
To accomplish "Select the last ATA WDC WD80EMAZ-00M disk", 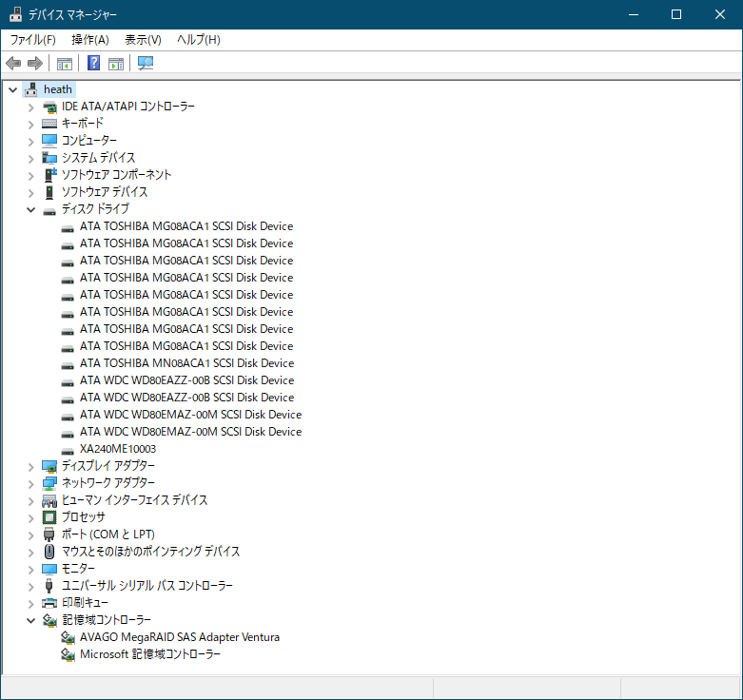I will 191,432.
